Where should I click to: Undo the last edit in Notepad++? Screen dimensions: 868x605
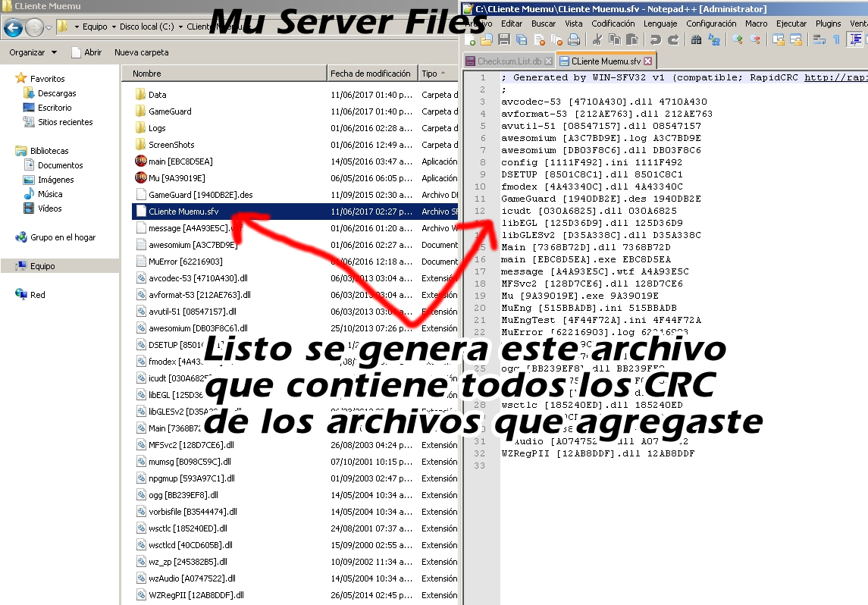click(656, 39)
